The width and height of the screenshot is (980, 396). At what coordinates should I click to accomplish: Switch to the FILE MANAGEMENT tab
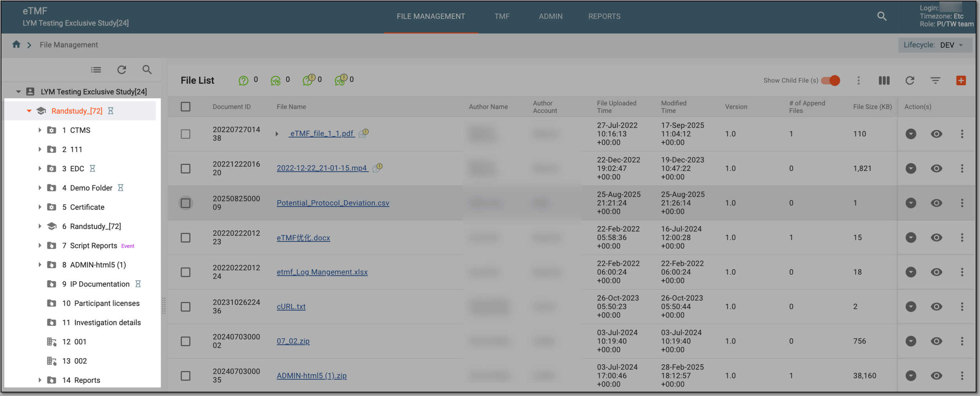coord(431,16)
